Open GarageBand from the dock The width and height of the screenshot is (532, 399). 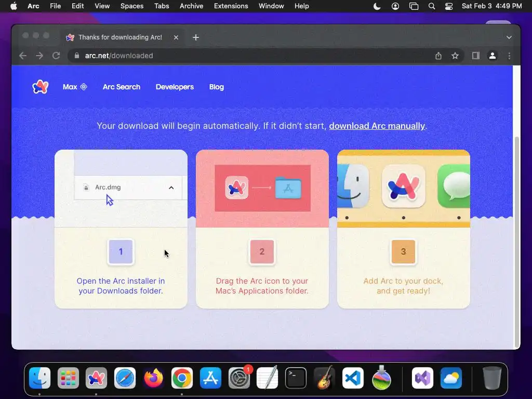(x=324, y=378)
